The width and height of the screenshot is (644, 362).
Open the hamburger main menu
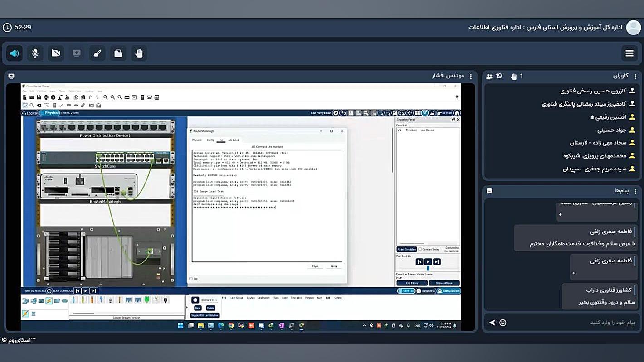coord(629,53)
